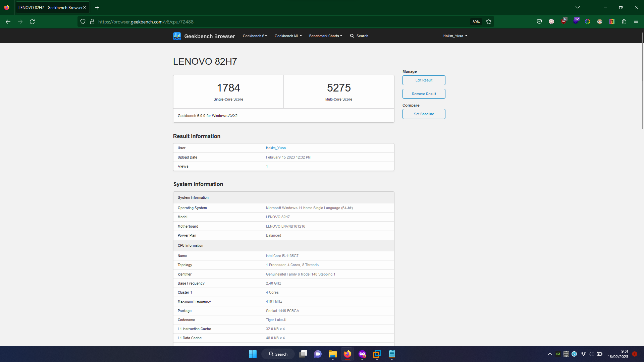Viewport: 644px width, 362px height.
Task: Expand the Geekbench 6 menu
Action: tap(255, 36)
